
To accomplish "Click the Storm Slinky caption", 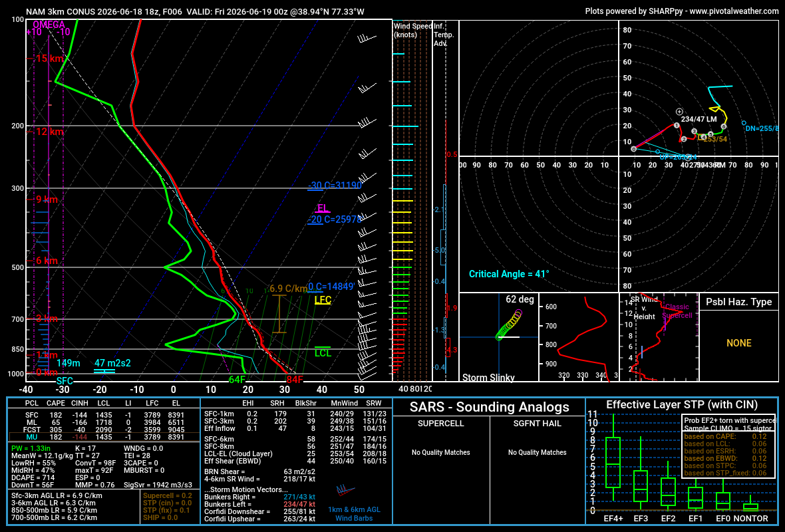I will [x=488, y=377].
